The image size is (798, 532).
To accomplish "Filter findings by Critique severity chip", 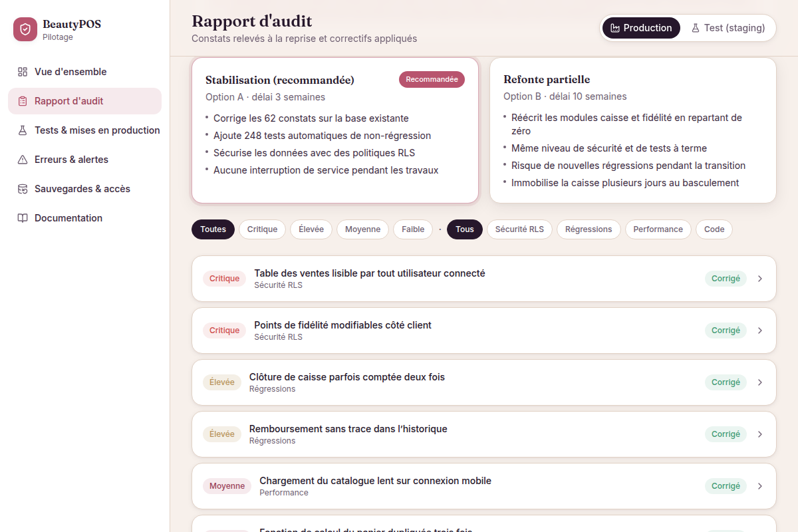I will (x=262, y=229).
